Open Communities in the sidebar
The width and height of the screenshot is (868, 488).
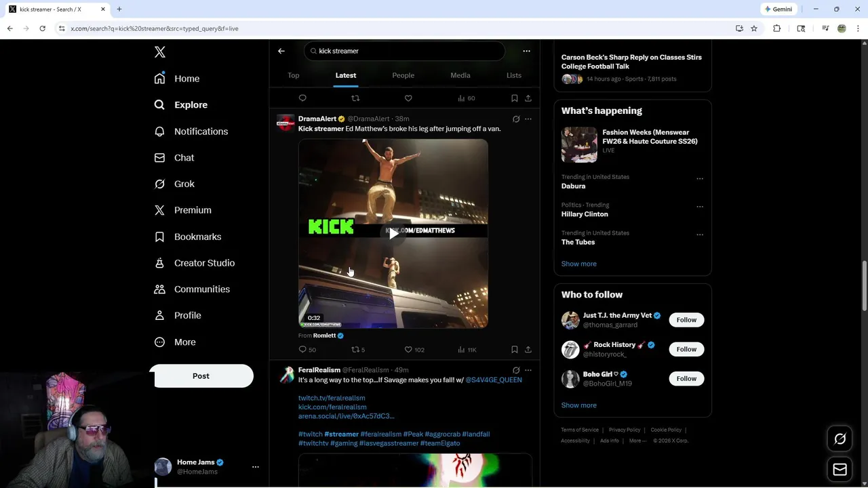tap(192, 289)
